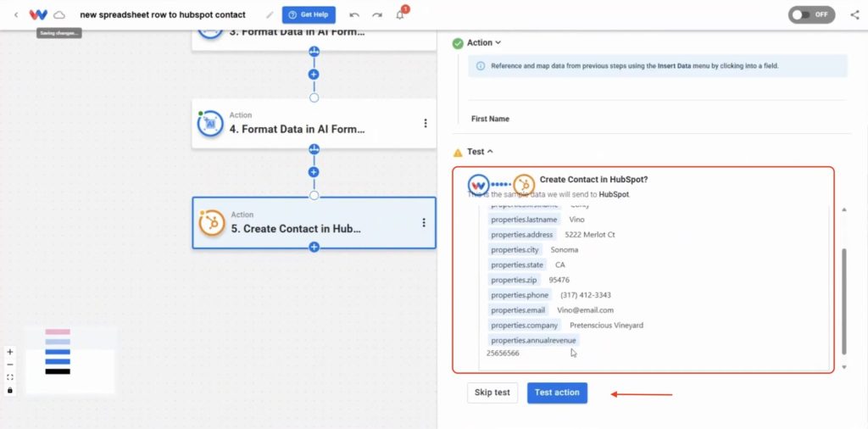
Task: Undo the last change
Action: 355,15
